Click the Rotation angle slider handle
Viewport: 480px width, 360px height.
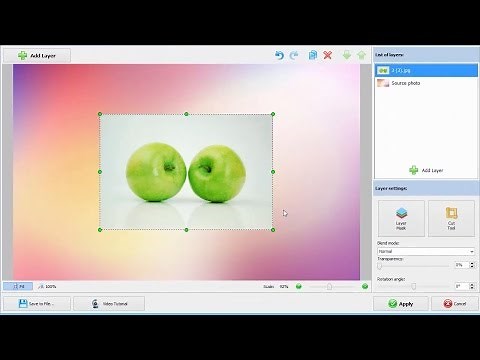coord(414,286)
